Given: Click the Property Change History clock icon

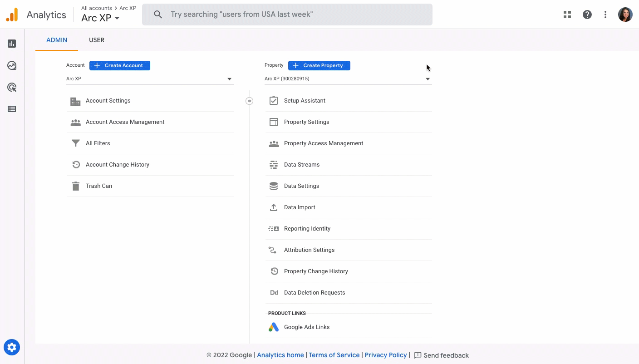Looking at the screenshot, I should pyautogui.click(x=274, y=271).
